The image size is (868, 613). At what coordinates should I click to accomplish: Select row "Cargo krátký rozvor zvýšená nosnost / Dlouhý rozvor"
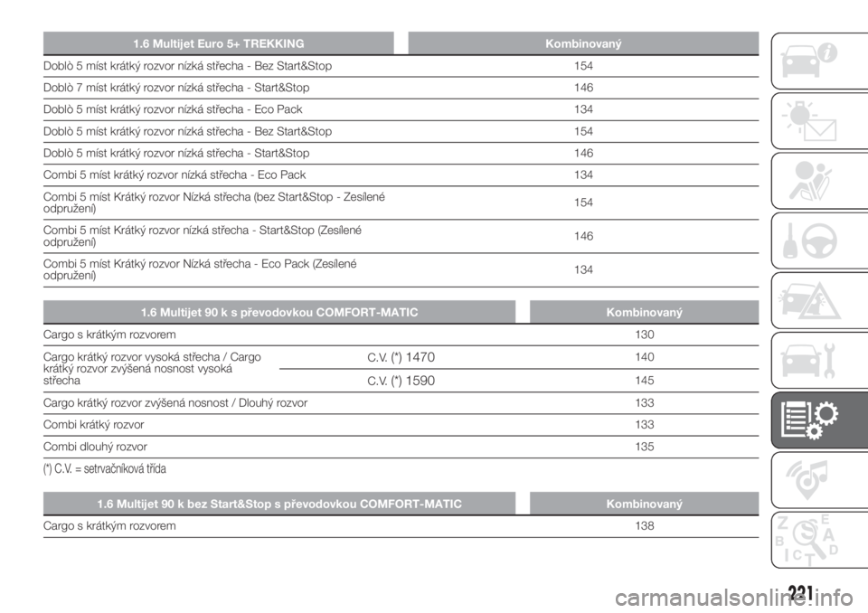(401, 403)
